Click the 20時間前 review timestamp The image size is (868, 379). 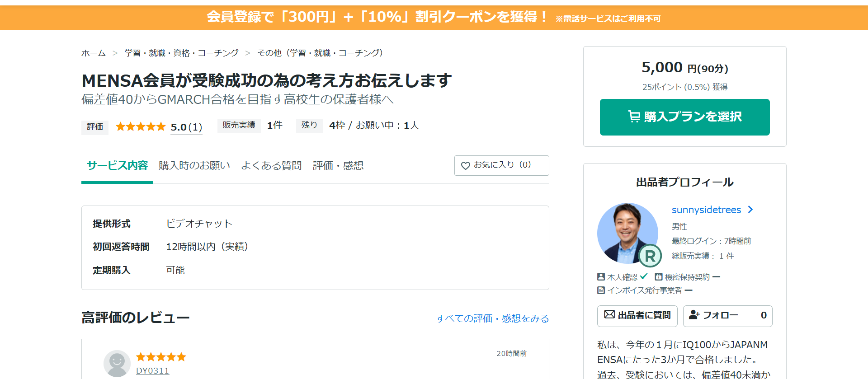(x=512, y=353)
